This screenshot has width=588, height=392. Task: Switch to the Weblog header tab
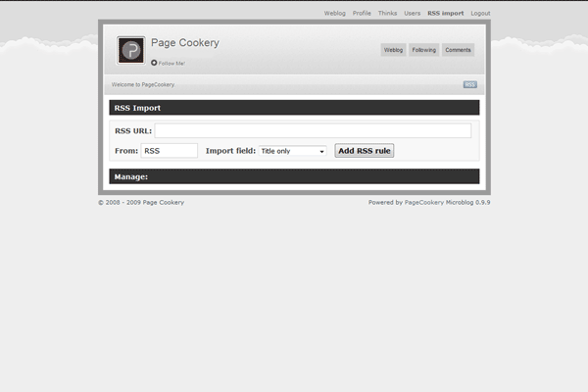pos(393,50)
